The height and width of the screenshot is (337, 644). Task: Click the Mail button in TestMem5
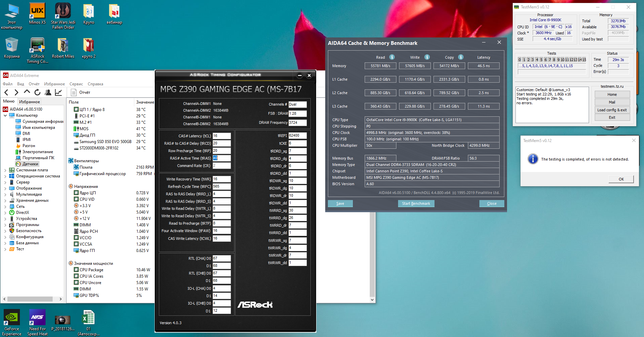612,102
